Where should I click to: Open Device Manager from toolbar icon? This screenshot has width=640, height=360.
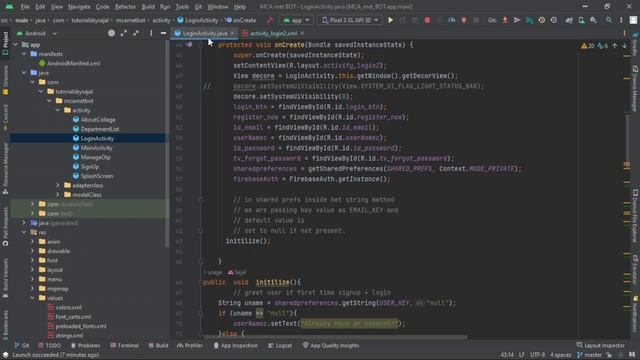[x=581, y=20]
